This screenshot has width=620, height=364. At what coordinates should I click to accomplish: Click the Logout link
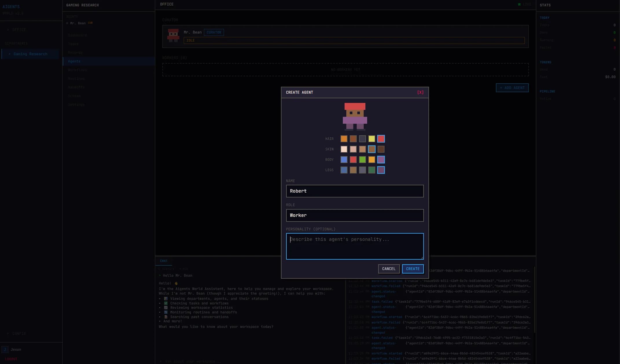[x=11, y=359]
